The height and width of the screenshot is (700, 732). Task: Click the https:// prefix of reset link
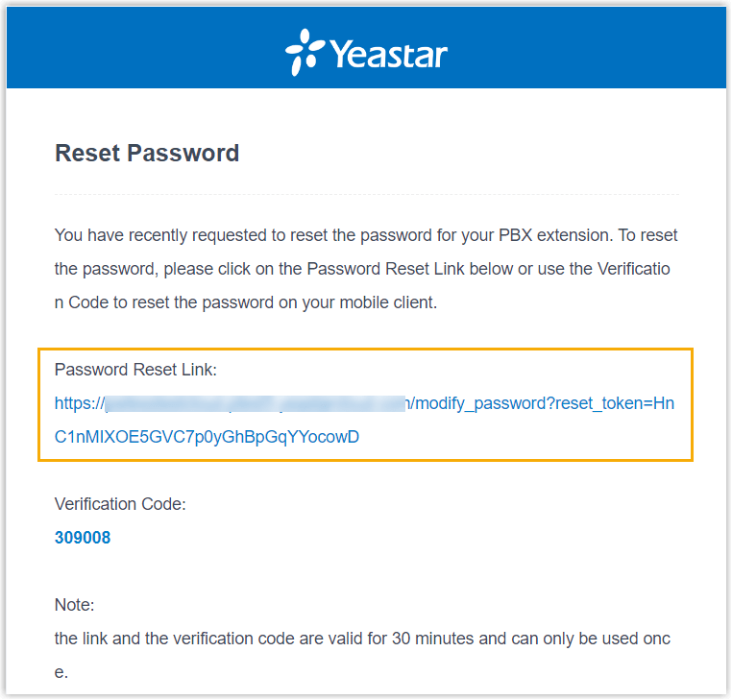point(80,403)
